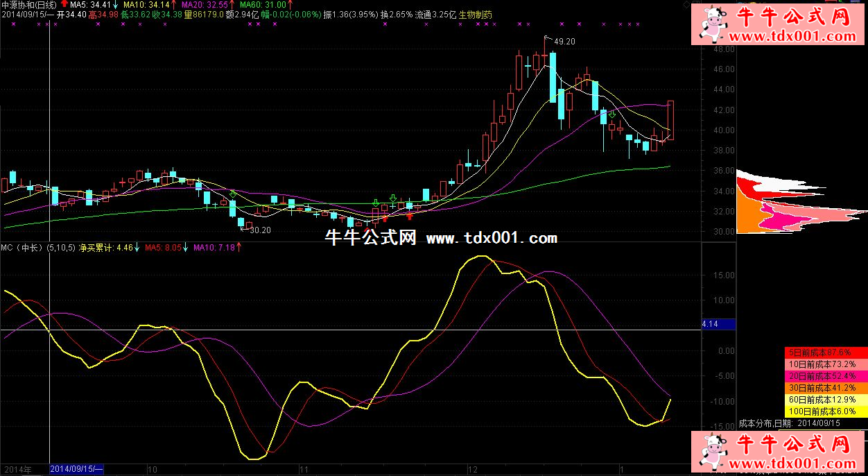The height and width of the screenshot is (476, 868).
Task: Click the 2014/09/15 date marker on time axis
Action: 76,470
